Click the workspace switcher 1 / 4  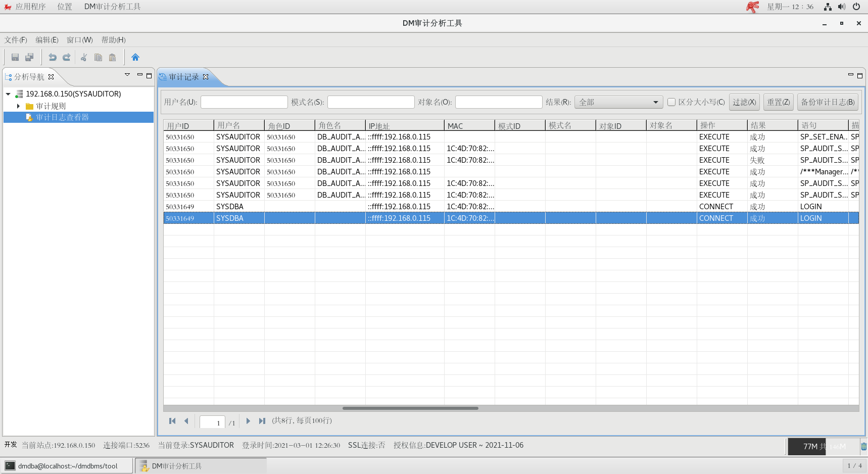tap(855, 466)
